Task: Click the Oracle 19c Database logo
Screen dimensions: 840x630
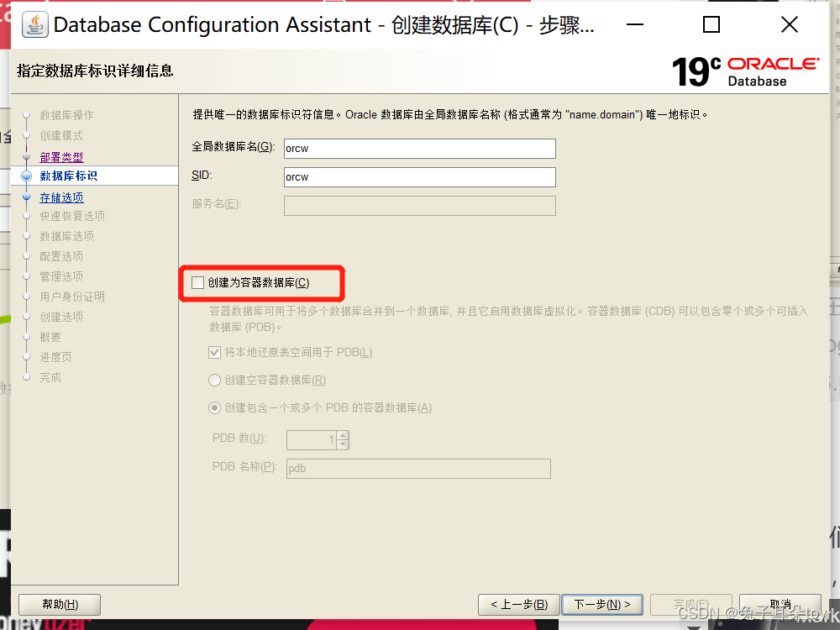Action: tap(745, 71)
